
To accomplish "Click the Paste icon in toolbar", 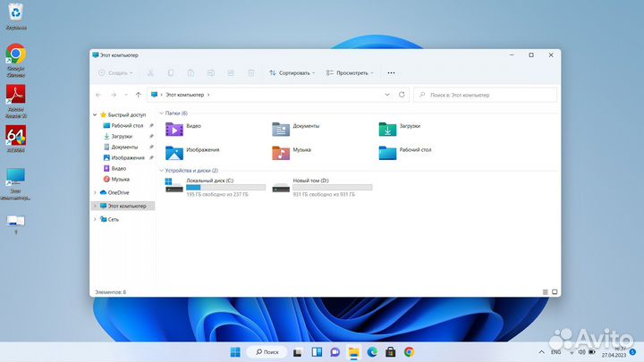I will pos(191,73).
